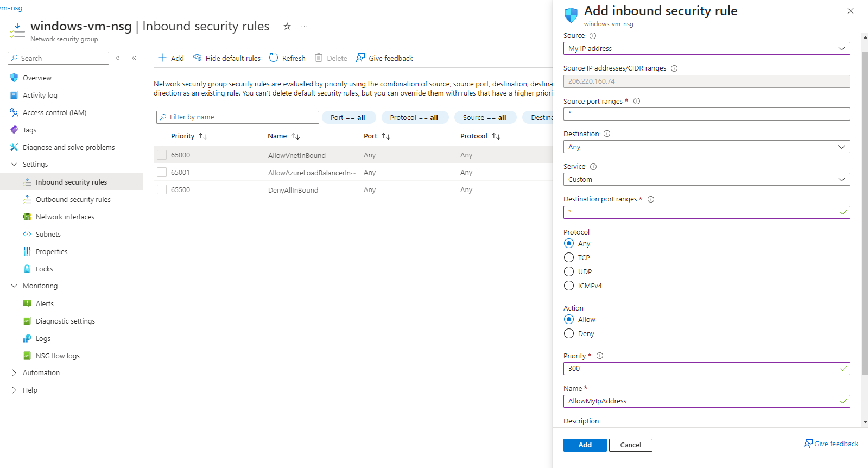Open the Destination dropdown

coord(706,147)
